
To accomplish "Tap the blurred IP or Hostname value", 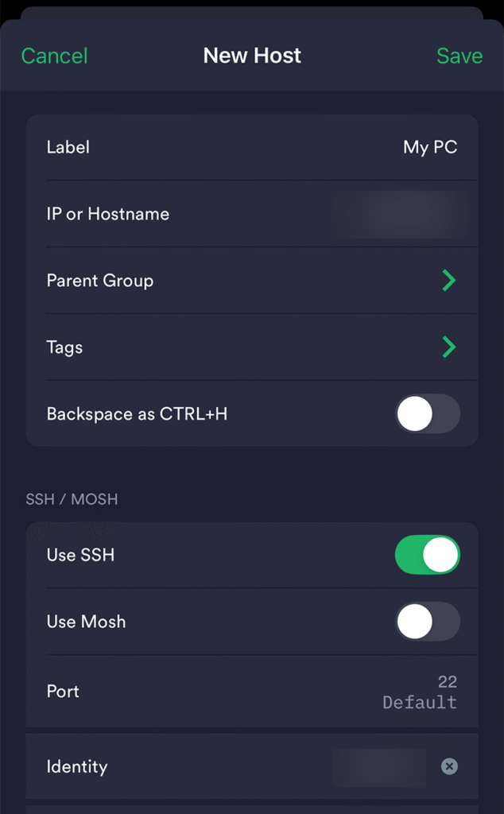I will coord(400,214).
